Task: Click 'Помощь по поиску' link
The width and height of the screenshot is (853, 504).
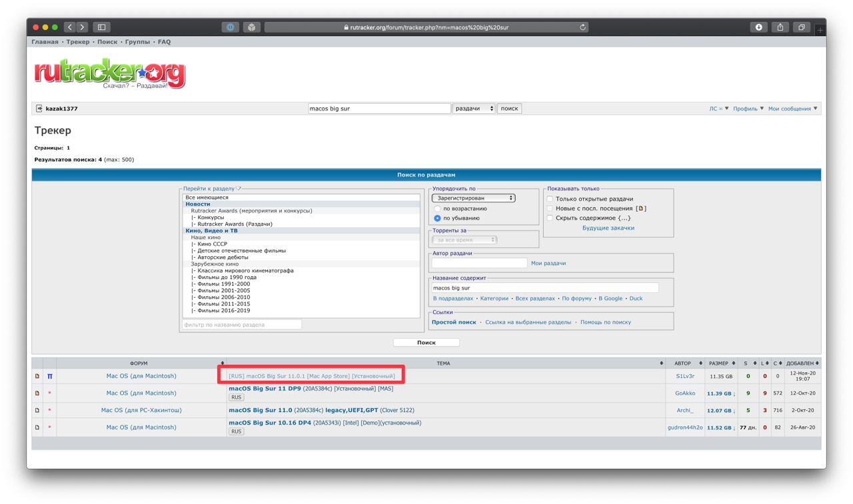Action: click(606, 322)
